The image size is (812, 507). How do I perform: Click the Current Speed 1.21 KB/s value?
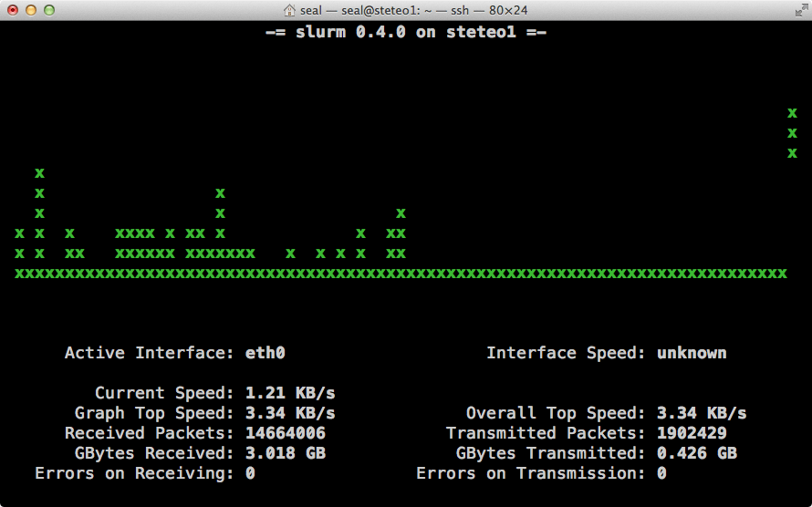290,393
